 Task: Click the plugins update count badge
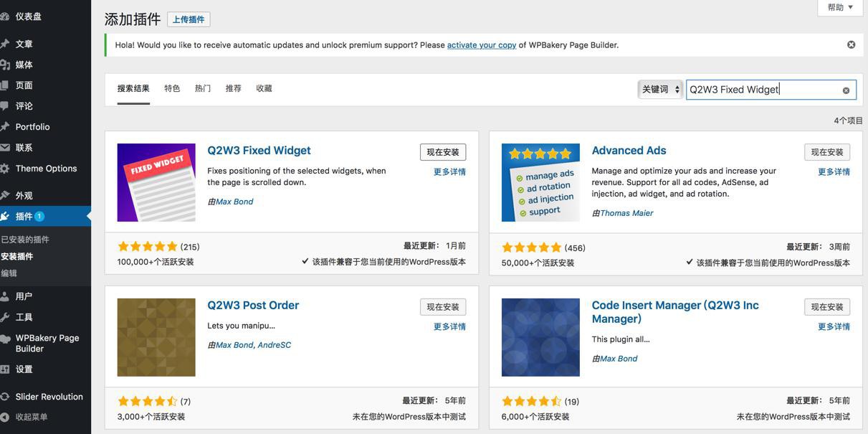(x=39, y=216)
